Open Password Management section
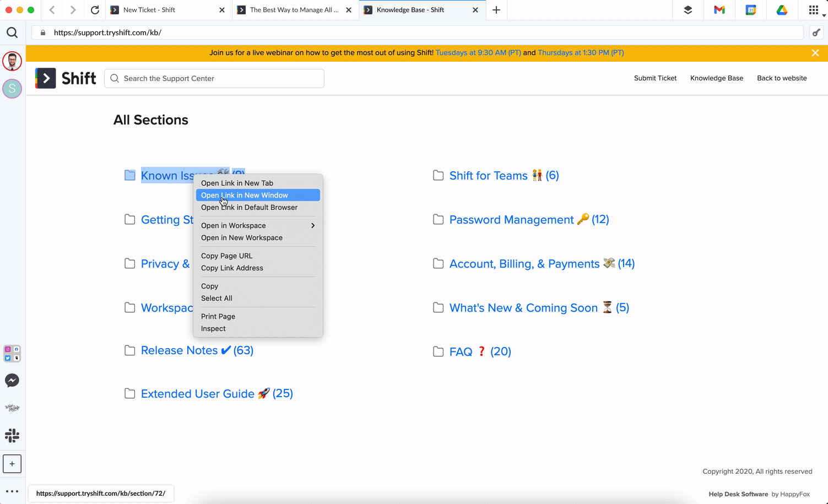Screen dimensions: 828x504 coord(529,219)
